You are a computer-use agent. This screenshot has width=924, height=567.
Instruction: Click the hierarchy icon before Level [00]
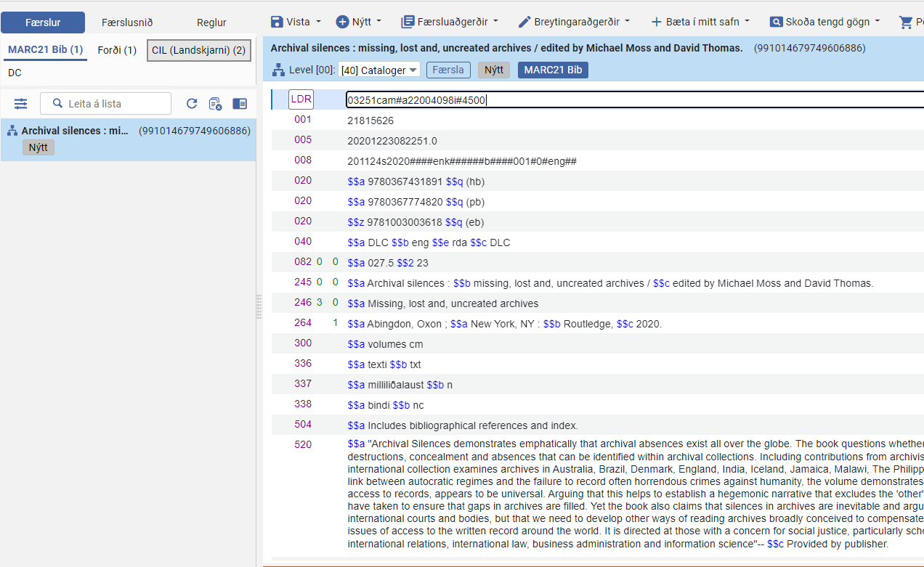pyautogui.click(x=278, y=70)
